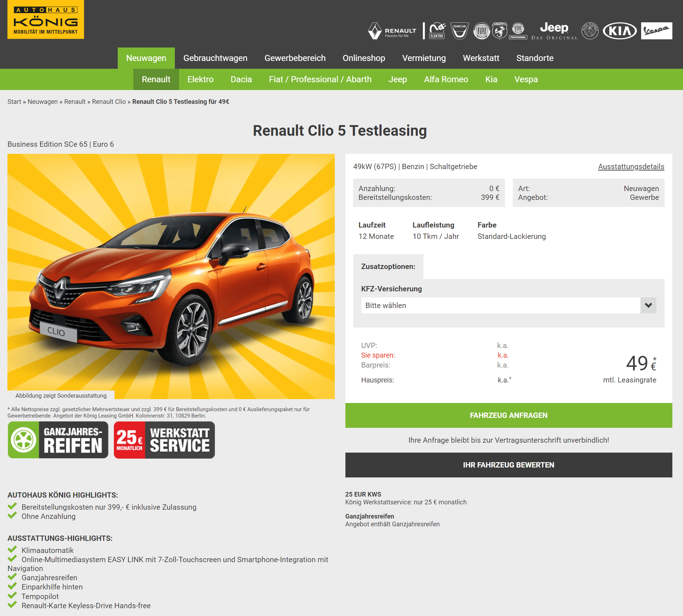Click the '10 Tkm / Jahr' value
This screenshot has height=616, width=683.
pyautogui.click(x=435, y=236)
